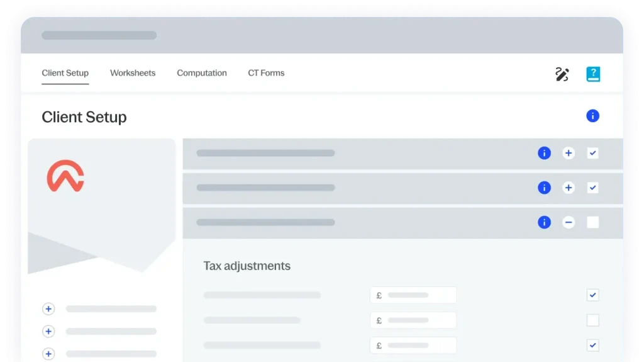The height and width of the screenshot is (362, 644).
Task: Click info icon in first section row
Action: pos(544,153)
